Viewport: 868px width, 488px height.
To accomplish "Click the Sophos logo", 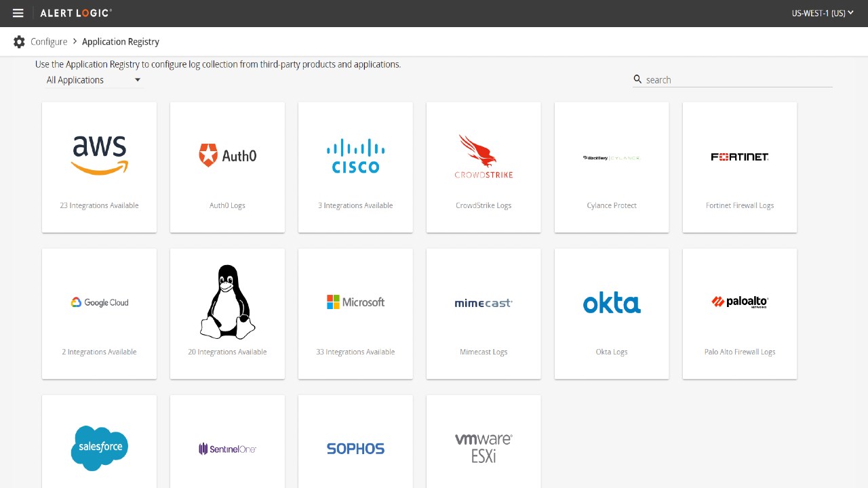I will pos(355,449).
